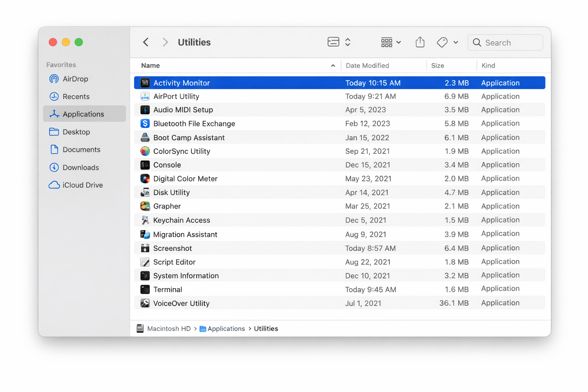Click the Console app icon

[145, 165]
